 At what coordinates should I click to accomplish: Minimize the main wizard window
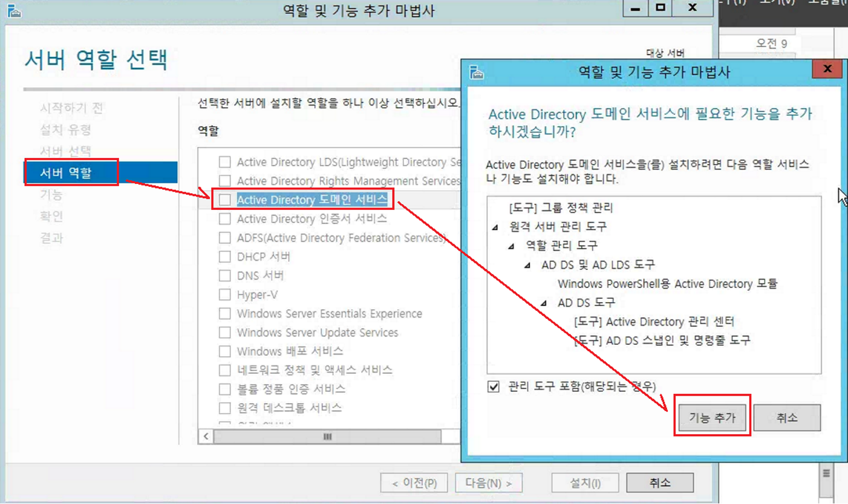pos(635,8)
